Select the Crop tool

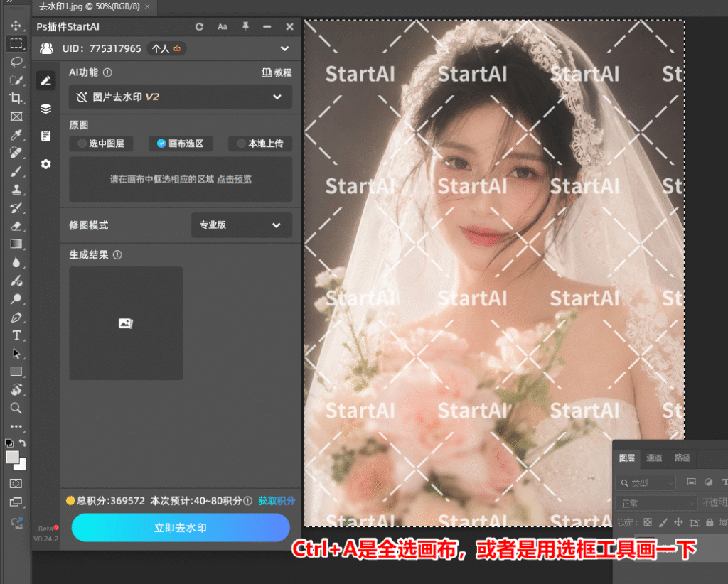[x=16, y=98]
